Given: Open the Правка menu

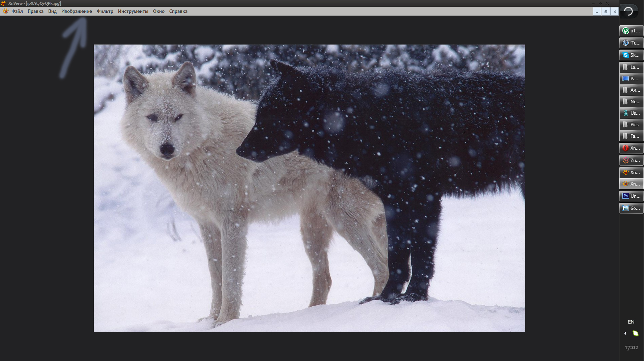Looking at the screenshot, I should (35, 11).
